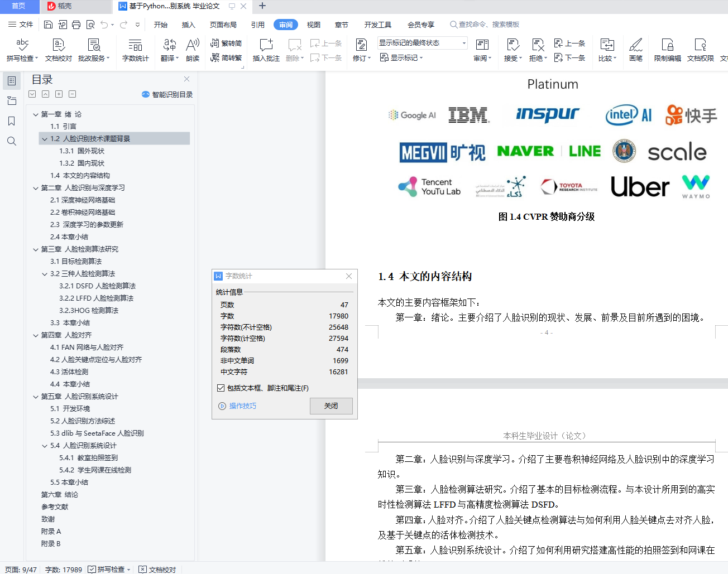Toggle 文档校对 checkbox in status bar
Viewport: 728px width, 574px height.
[142, 570]
